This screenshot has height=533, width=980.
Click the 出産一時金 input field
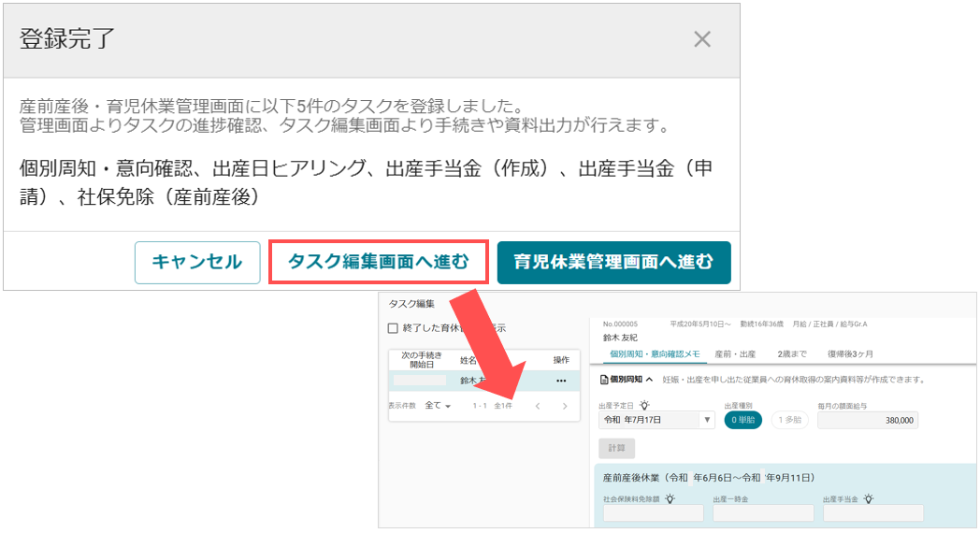click(x=763, y=513)
